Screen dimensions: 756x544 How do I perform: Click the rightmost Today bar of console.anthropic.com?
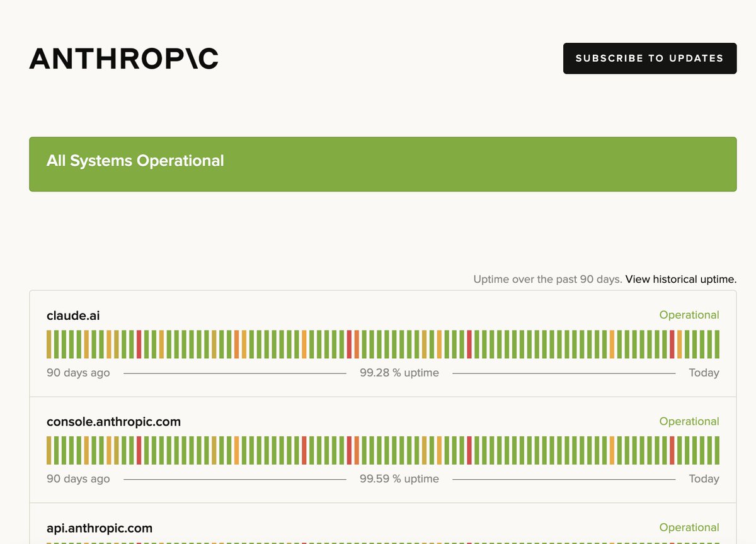(717, 451)
